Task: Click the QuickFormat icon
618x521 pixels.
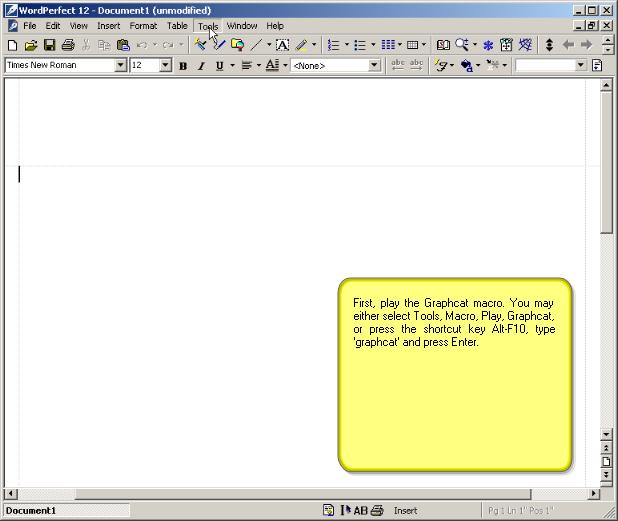Action: [200, 45]
